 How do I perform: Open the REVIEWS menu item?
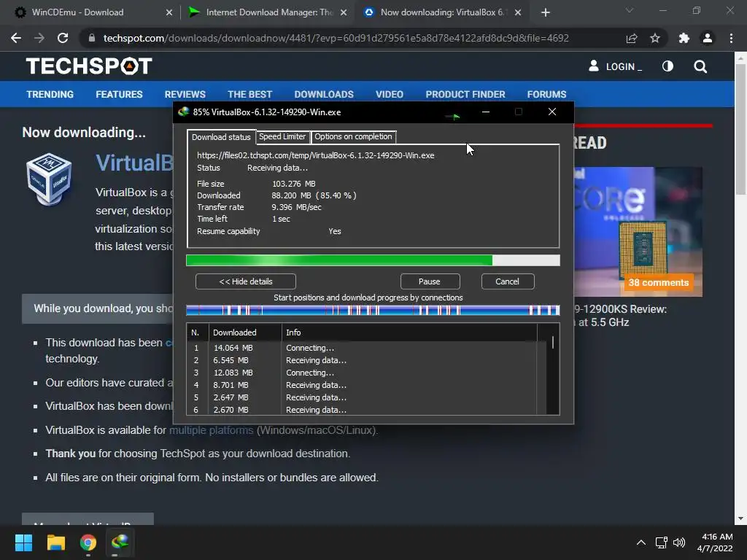(x=185, y=94)
